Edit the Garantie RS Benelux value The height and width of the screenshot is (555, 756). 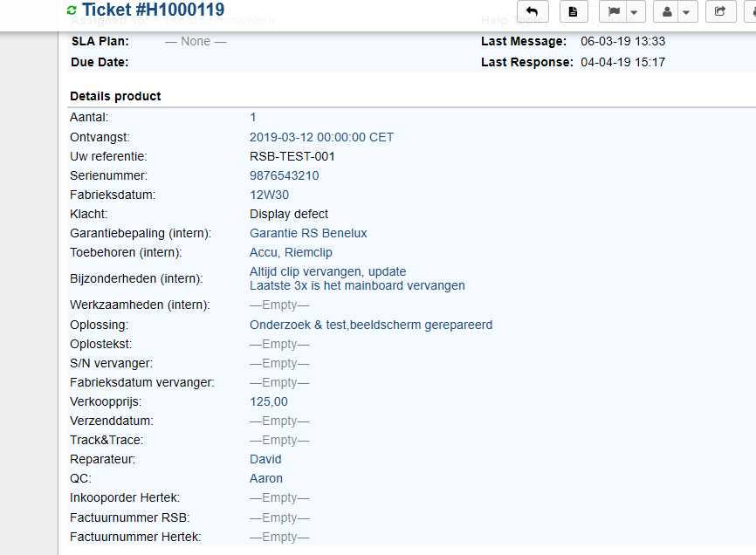pyautogui.click(x=308, y=233)
